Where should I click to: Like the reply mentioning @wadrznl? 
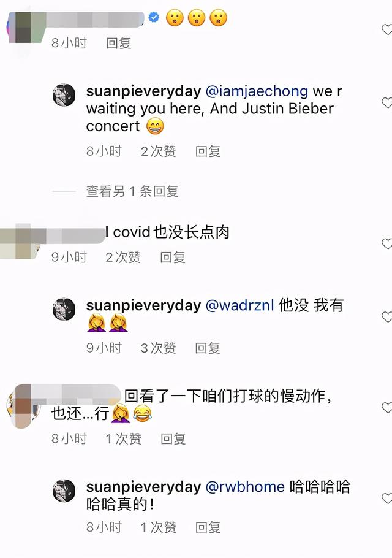point(386,317)
